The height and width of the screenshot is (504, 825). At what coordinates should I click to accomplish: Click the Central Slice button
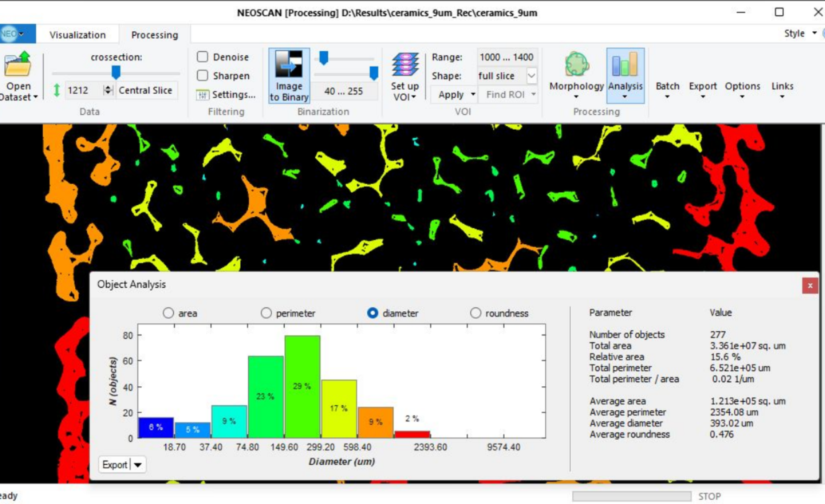(x=145, y=90)
